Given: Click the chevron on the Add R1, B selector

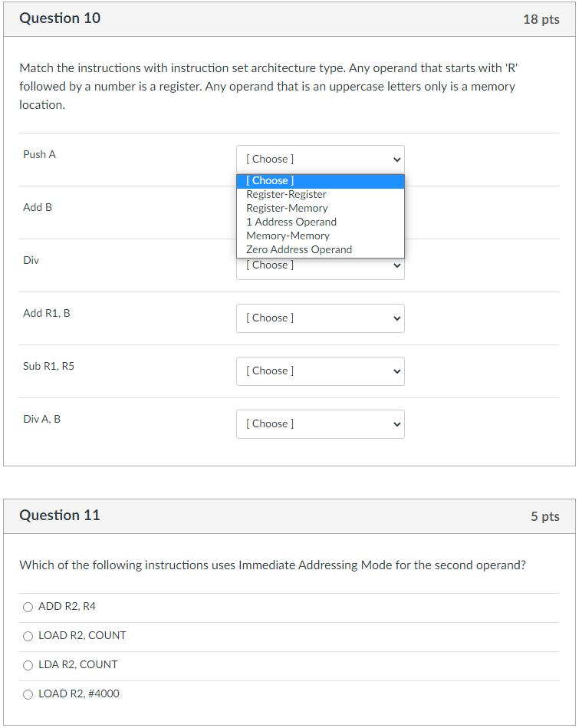Looking at the screenshot, I should click(x=396, y=318).
